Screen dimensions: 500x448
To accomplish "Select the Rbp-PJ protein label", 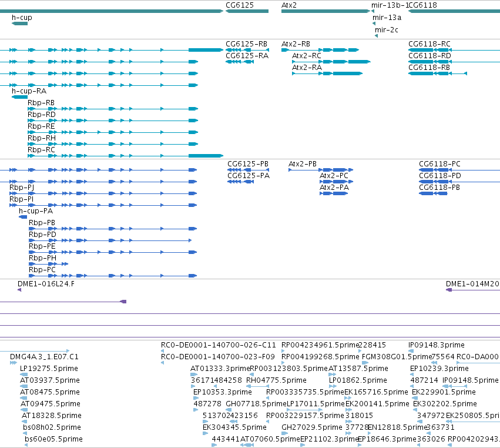I will 22,188.
